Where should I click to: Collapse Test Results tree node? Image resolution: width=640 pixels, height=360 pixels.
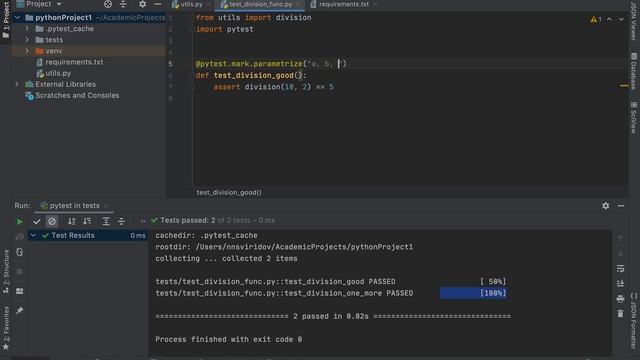(33, 236)
